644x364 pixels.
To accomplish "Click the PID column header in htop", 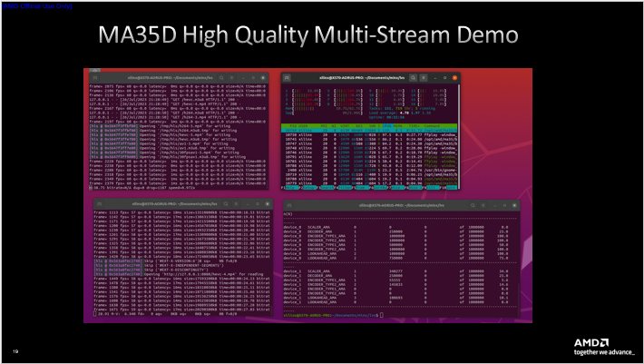I will (x=293, y=125).
